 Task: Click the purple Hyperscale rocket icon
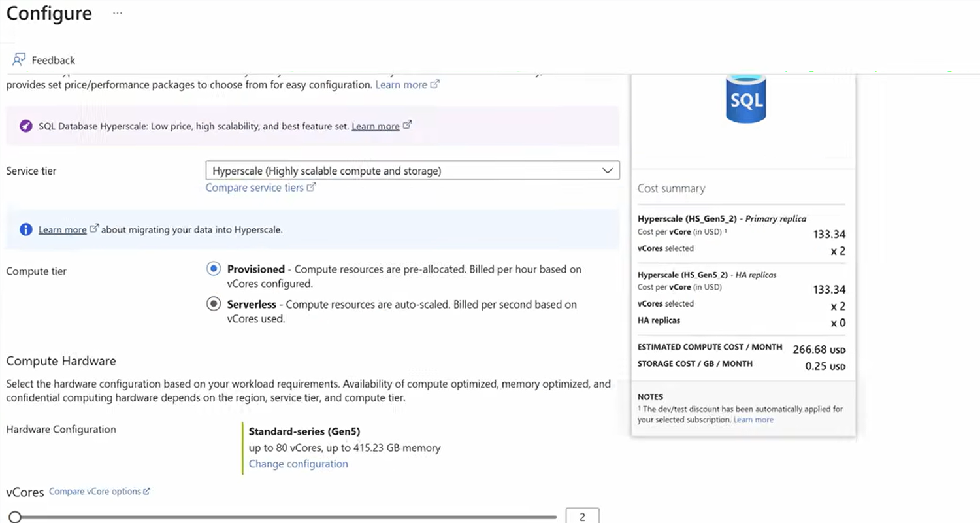click(x=25, y=126)
